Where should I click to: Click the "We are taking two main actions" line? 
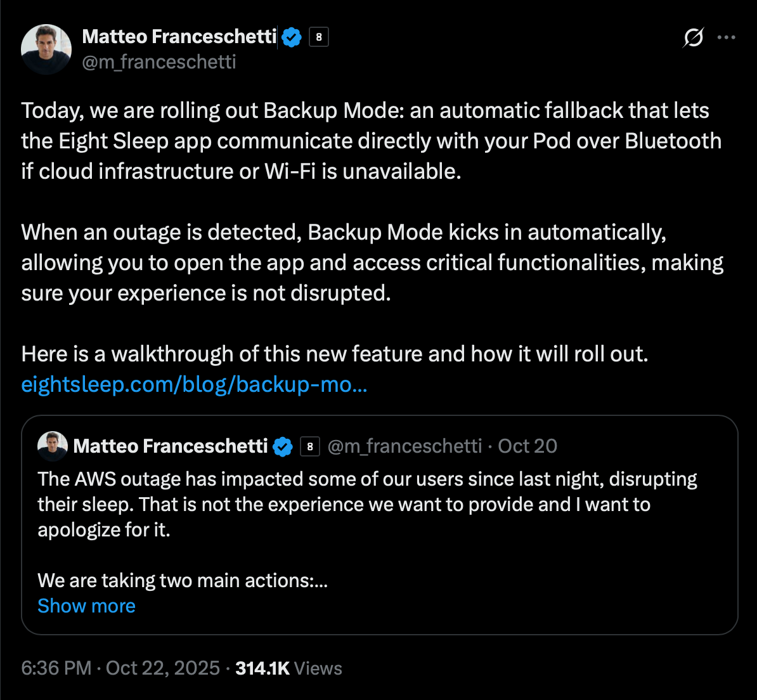[182, 580]
